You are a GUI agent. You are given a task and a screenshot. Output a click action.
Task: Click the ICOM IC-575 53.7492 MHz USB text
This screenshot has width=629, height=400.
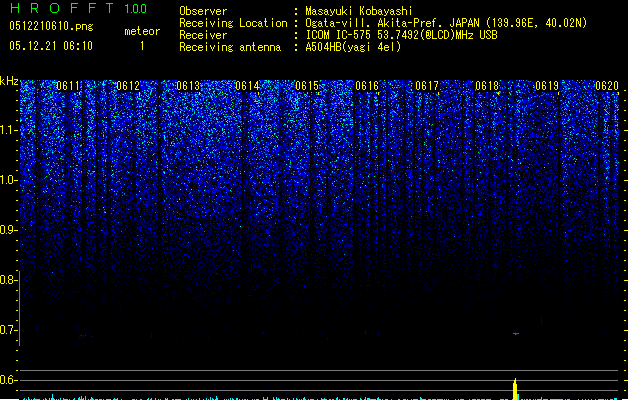[x=402, y=35]
